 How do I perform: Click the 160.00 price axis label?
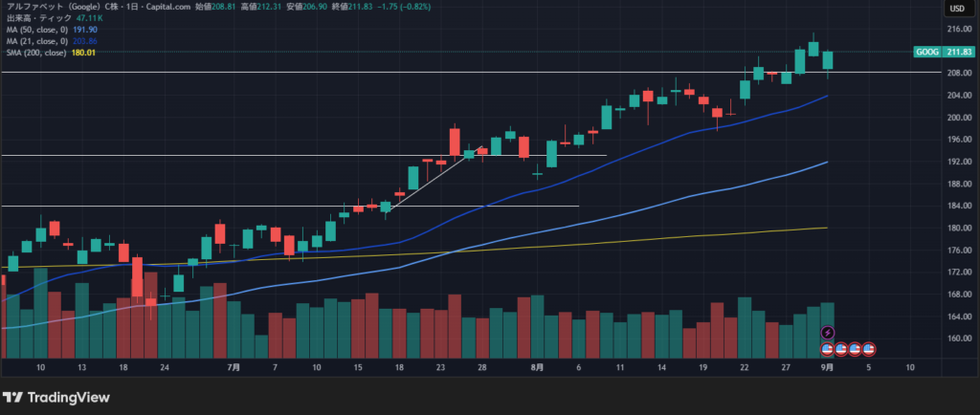point(957,339)
